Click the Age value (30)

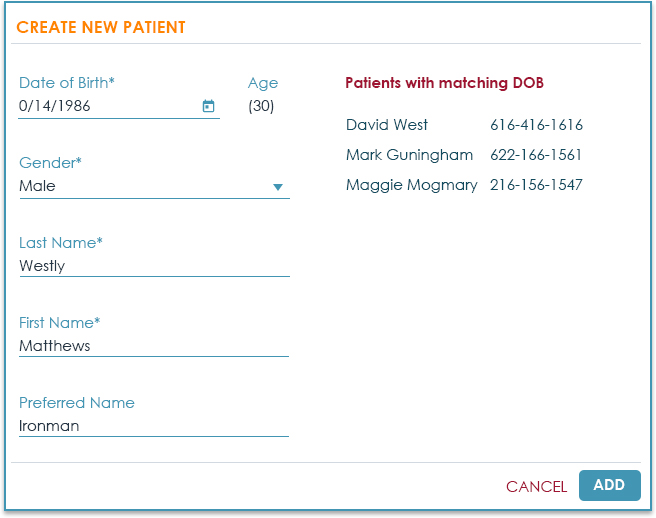tap(261, 106)
